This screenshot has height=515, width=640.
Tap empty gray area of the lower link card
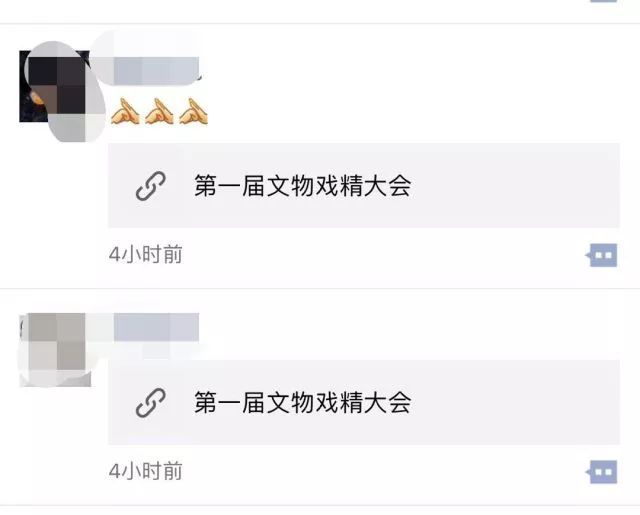point(514,402)
